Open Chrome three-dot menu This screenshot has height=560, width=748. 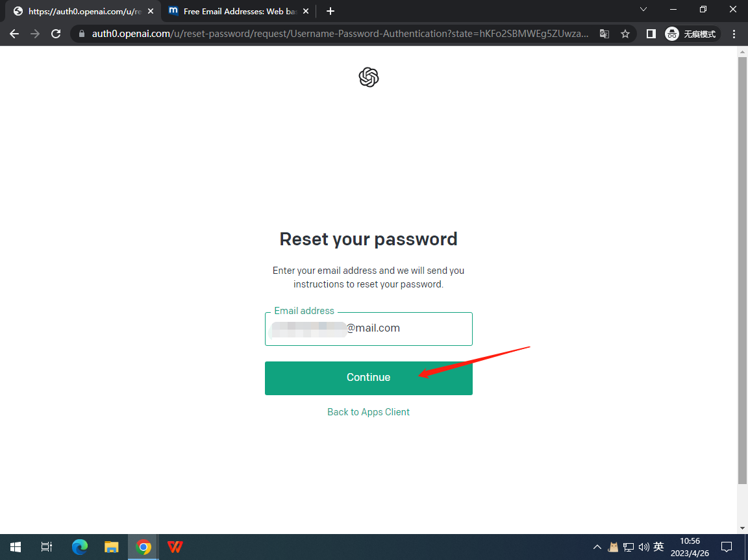point(734,34)
